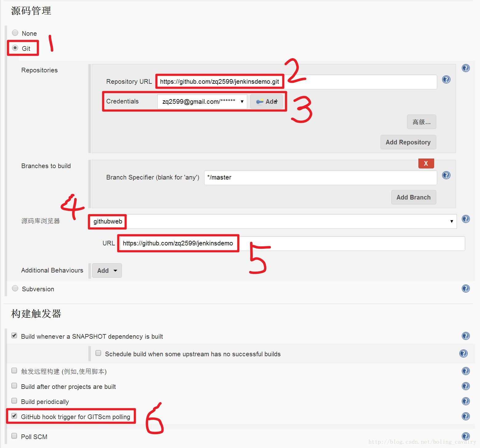The height and width of the screenshot is (448, 480).
Task: Open help icon for Poll SCM
Action: (466, 436)
